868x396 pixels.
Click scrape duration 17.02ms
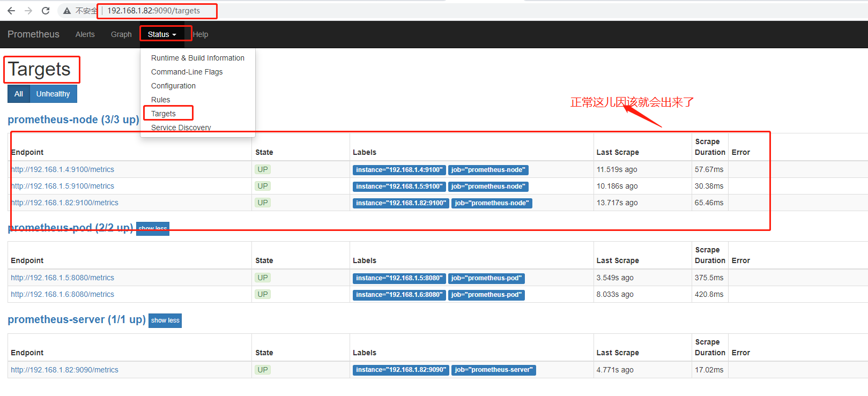click(709, 370)
